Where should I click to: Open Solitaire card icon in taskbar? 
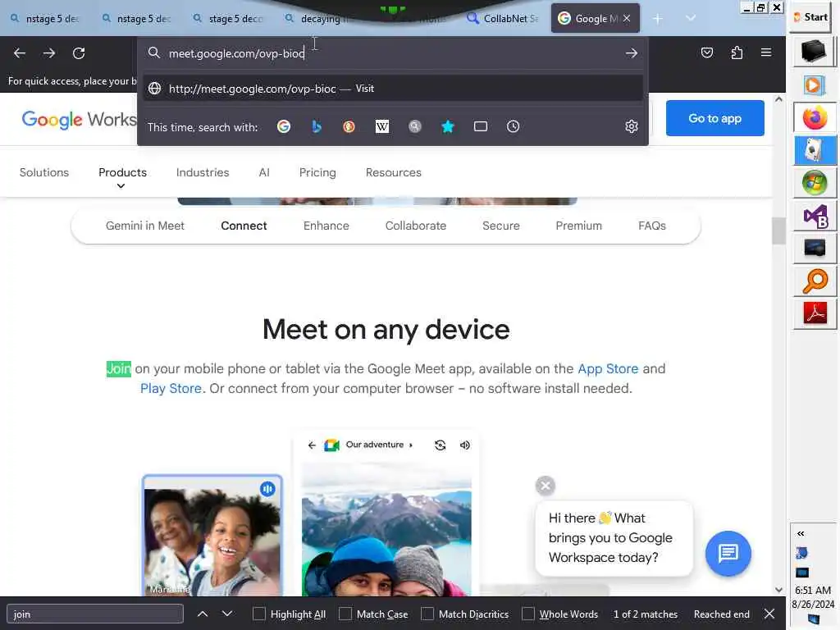(815, 150)
